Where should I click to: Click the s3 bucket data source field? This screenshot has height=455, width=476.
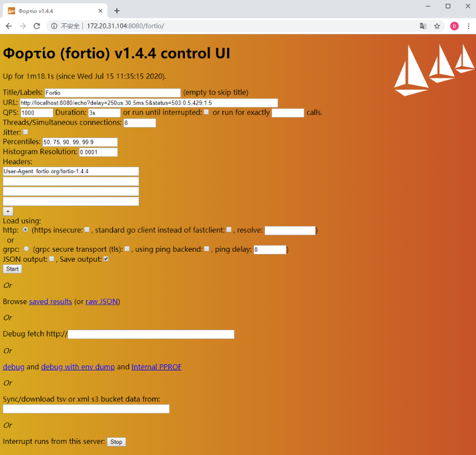[x=86, y=409]
